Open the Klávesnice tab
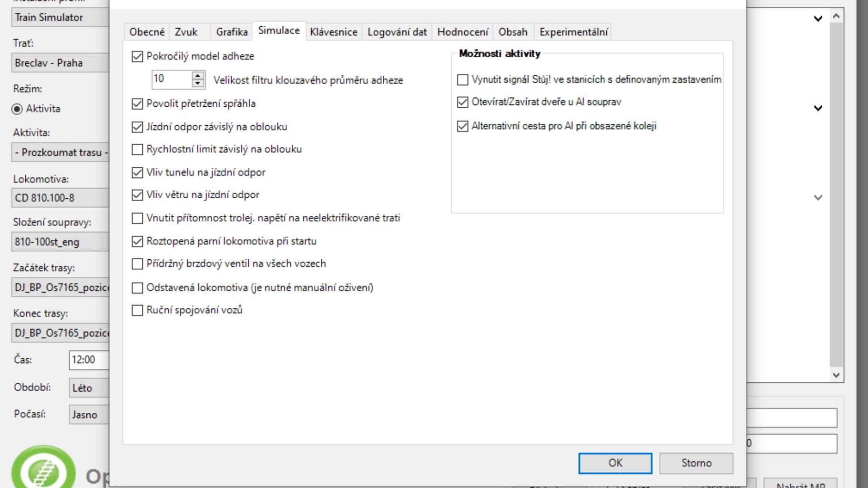The height and width of the screenshot is (488, 868). pyautogui.click(x=334, y=32)
